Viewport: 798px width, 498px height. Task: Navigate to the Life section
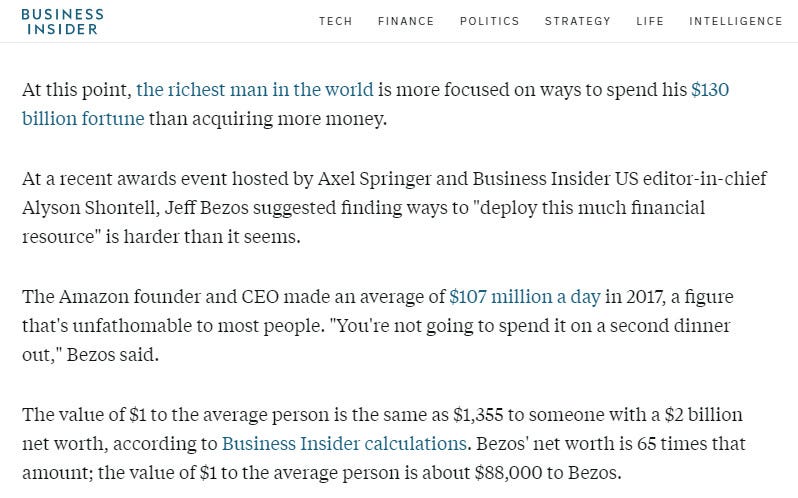tap(649, 21)
